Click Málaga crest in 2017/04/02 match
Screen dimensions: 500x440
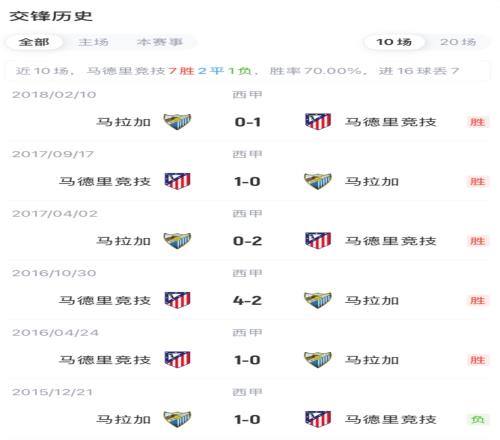[x=177, y=241]
